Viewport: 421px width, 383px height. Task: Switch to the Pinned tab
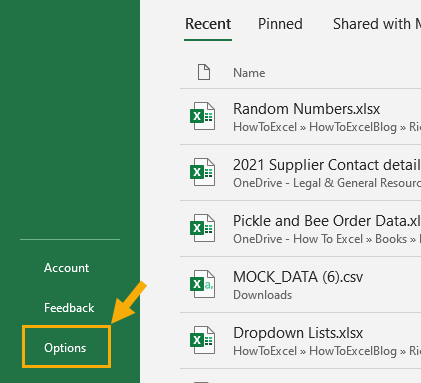click(280, 24)
